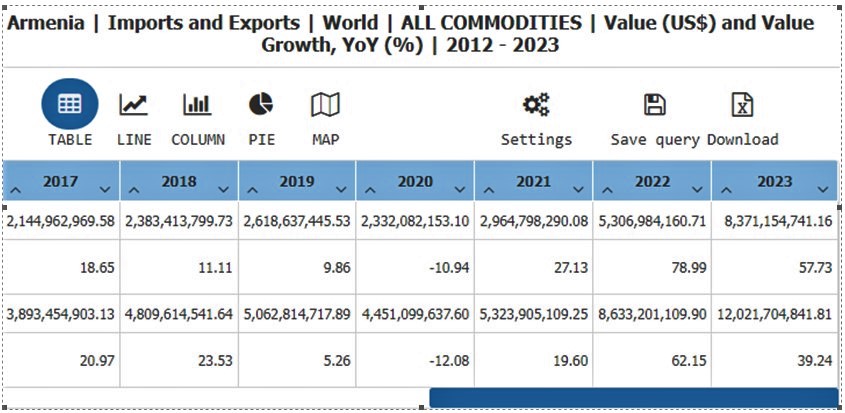This screenshot has width=845, height=413.
Task: Sort 2019 column descending with down arrow
Action: pos(341,188)
